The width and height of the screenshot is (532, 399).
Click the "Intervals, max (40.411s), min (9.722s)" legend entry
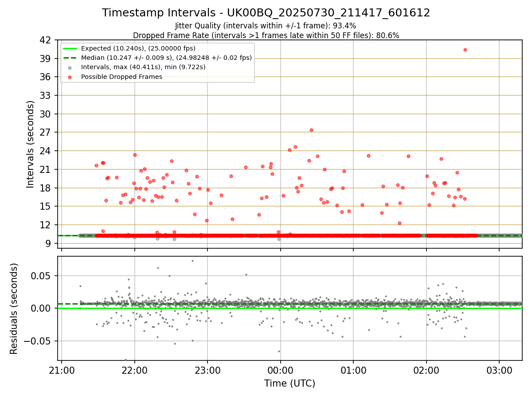coord(143,67)
